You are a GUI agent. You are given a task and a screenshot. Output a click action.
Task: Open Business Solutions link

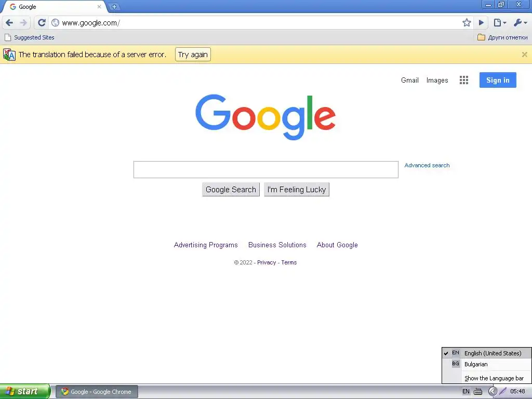(277, 245)
